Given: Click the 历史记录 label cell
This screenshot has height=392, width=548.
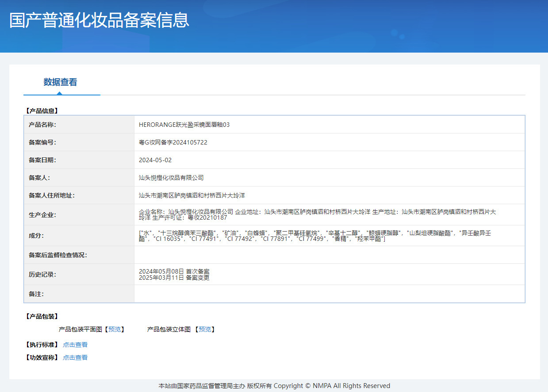Looking at the screenshot, I should 79,274.
